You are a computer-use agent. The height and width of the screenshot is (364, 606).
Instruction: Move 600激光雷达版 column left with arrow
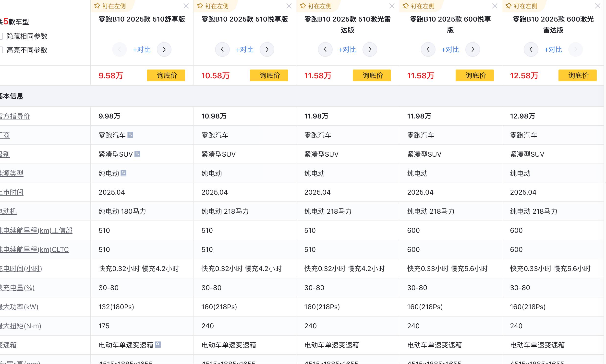tap(531, 49)
